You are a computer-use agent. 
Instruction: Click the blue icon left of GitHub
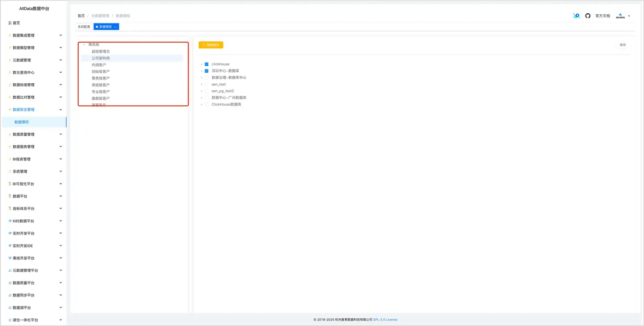point(576,16)
